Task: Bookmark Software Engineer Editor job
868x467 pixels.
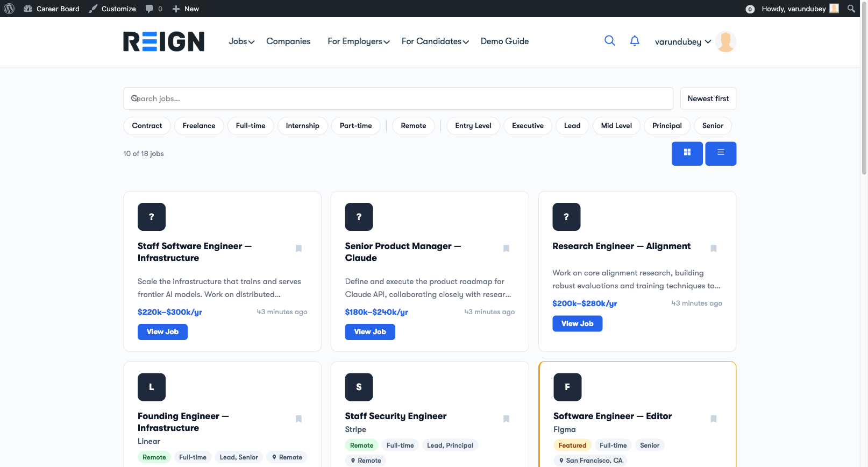Action: tap(714, 419)
